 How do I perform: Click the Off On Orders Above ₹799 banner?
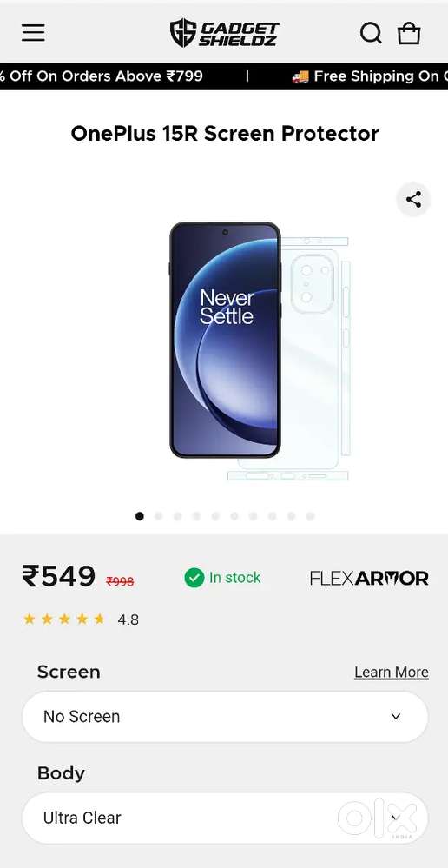pos(102,76)
